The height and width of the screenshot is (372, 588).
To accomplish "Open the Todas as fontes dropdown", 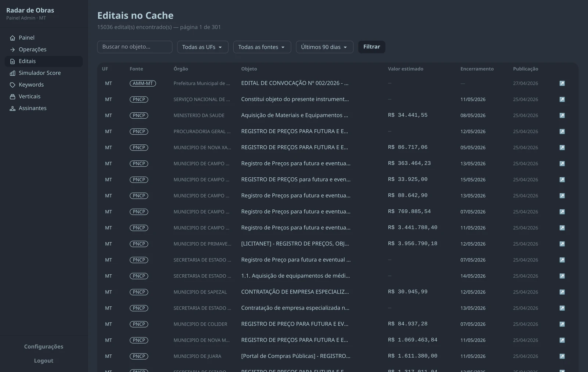I will [262, 47].
